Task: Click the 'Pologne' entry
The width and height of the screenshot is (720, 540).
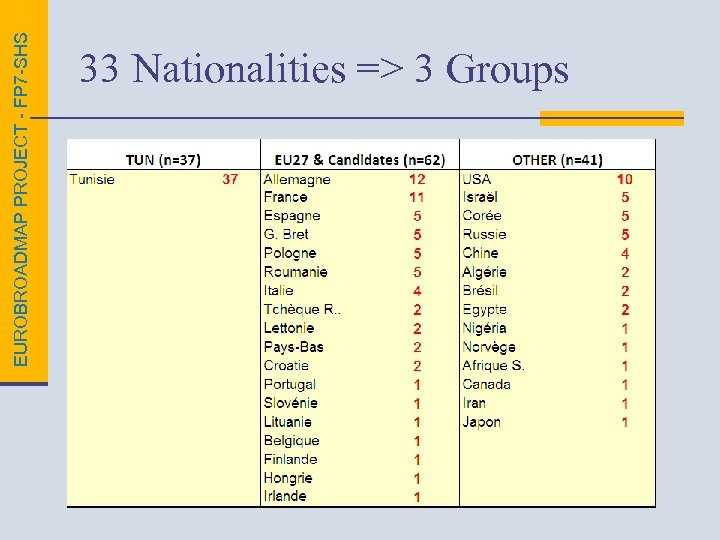Action: click(290, 253)
